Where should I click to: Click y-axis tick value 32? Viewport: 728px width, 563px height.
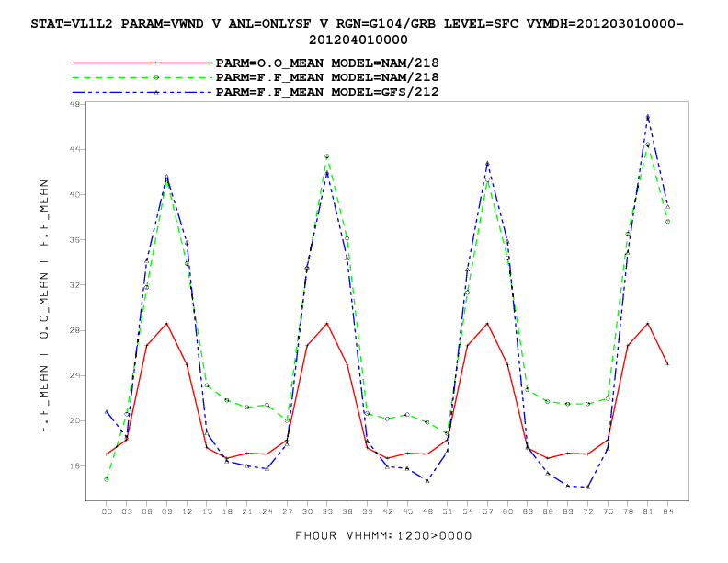coord(75,285)
